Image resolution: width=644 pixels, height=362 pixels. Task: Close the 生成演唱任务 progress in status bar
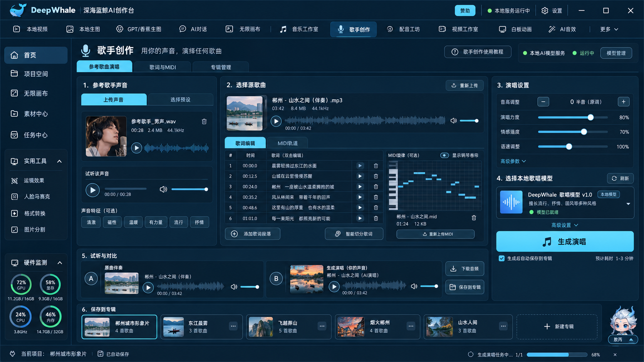(615, 355)
